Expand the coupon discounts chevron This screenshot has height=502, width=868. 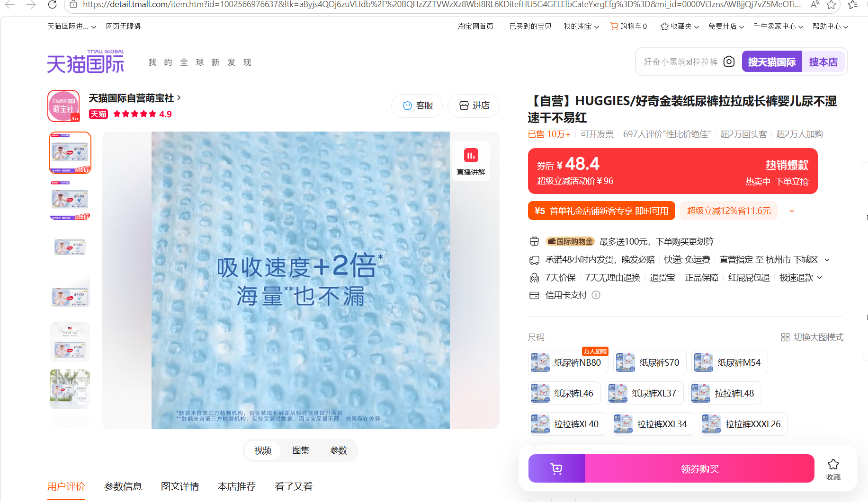pos(792,211)
